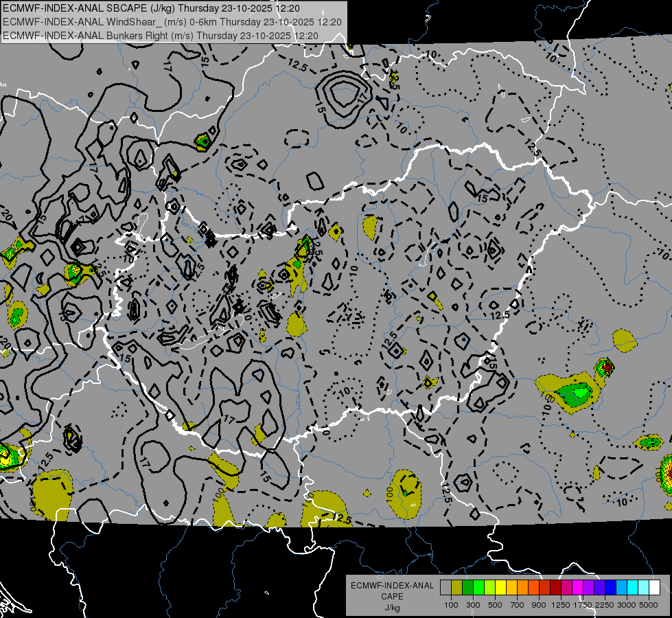Click the orange swatch in CAPE legend

pos(522,587)
